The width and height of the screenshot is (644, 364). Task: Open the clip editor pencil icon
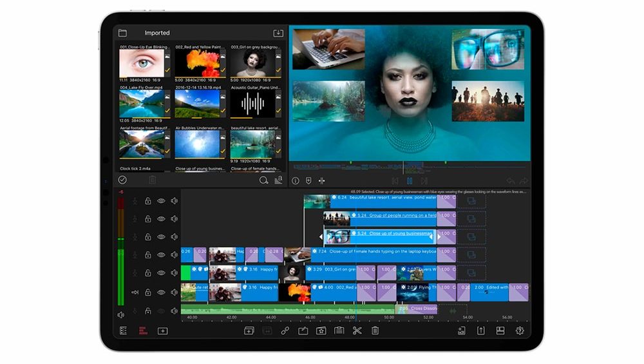point(303,330)
